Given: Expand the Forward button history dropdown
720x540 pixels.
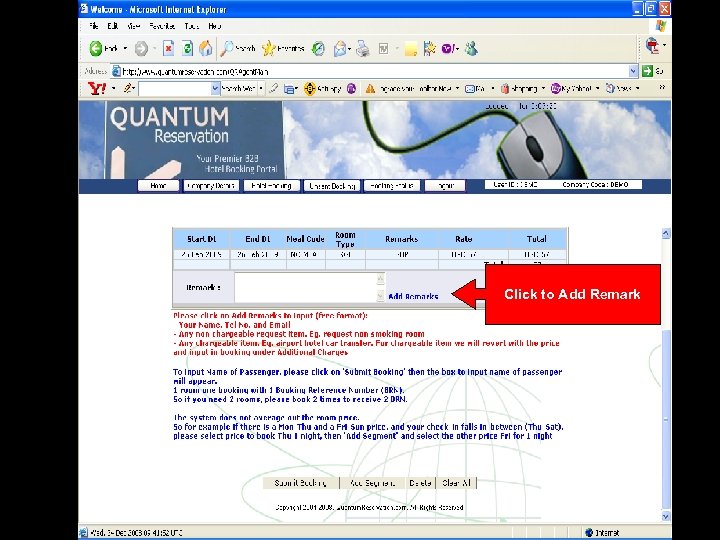Looking at the screenshot, I should (154, 48).
